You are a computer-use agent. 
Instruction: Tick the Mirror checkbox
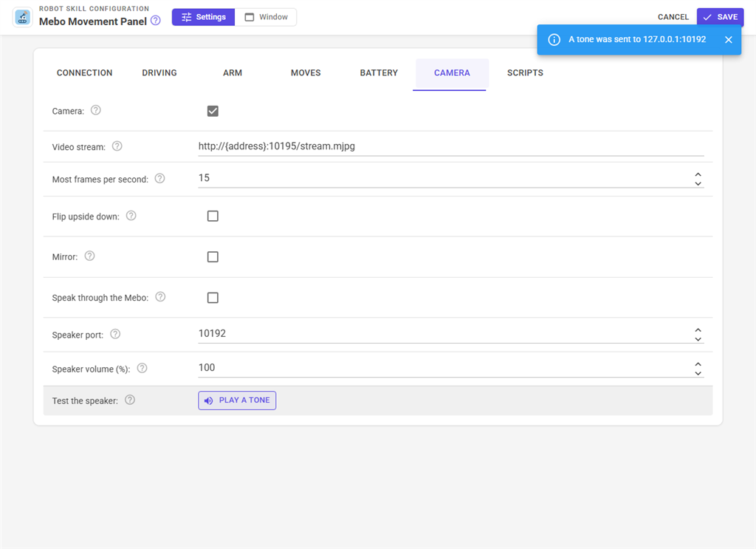(x=213, y=256)
